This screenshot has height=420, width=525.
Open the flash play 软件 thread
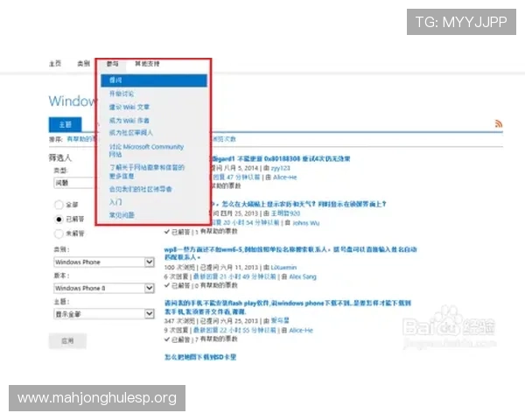coord(288,307)
